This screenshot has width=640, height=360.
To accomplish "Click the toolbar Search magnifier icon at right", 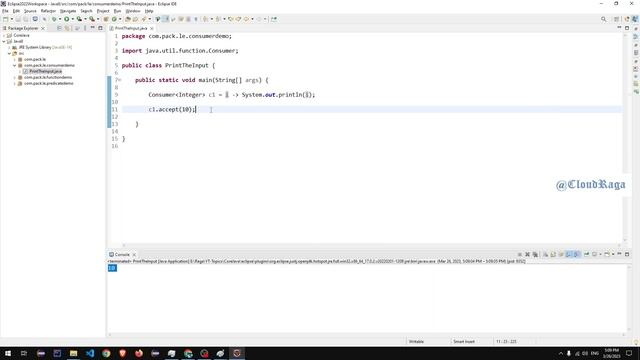I will [x=603, y=19].
